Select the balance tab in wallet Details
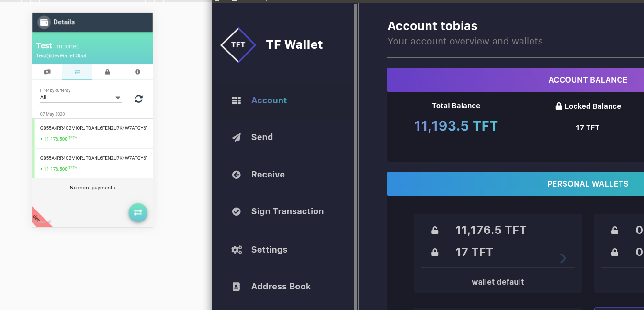 46,72
